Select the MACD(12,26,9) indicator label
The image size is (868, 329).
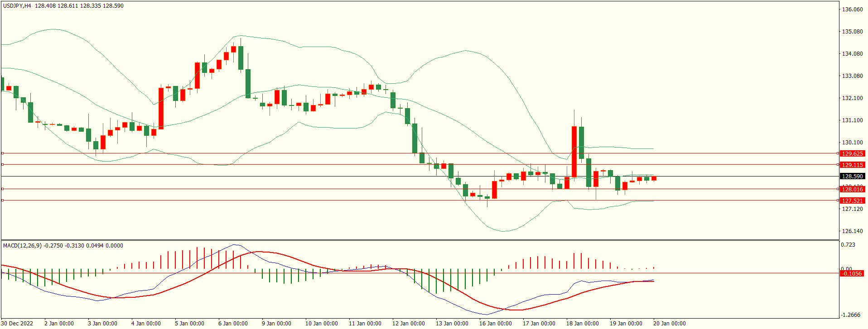point(22,246)
